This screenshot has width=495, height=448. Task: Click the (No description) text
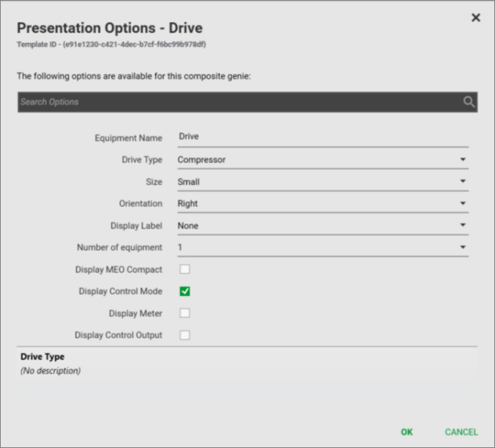50,370
